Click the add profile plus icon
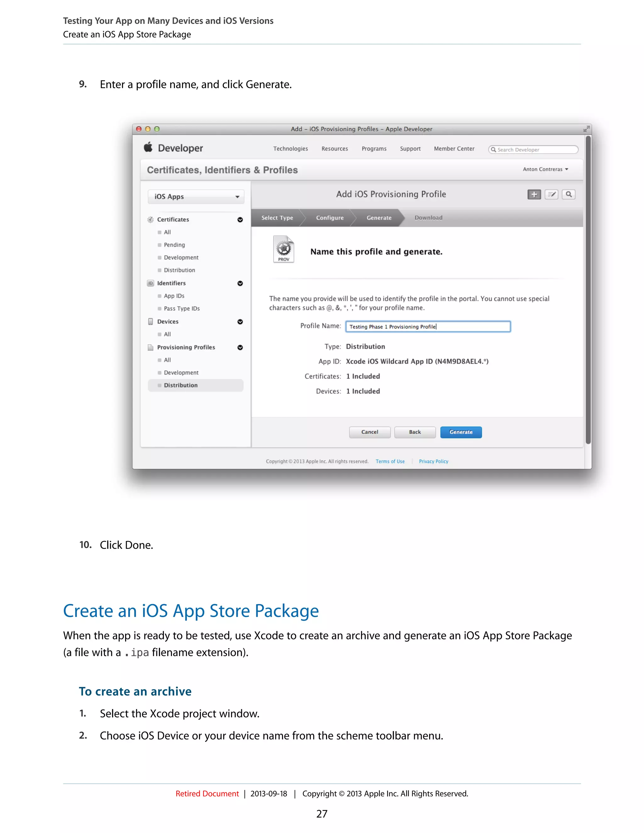 pos(534,195)
